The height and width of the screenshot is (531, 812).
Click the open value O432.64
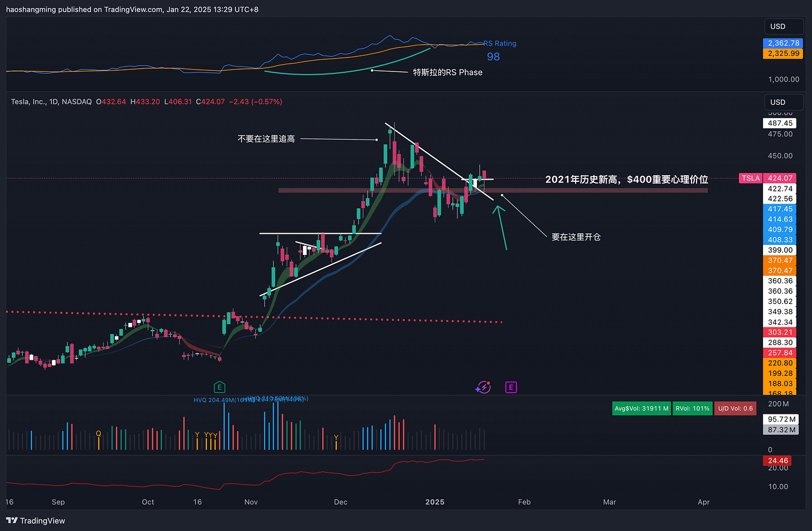pos(111,102)
